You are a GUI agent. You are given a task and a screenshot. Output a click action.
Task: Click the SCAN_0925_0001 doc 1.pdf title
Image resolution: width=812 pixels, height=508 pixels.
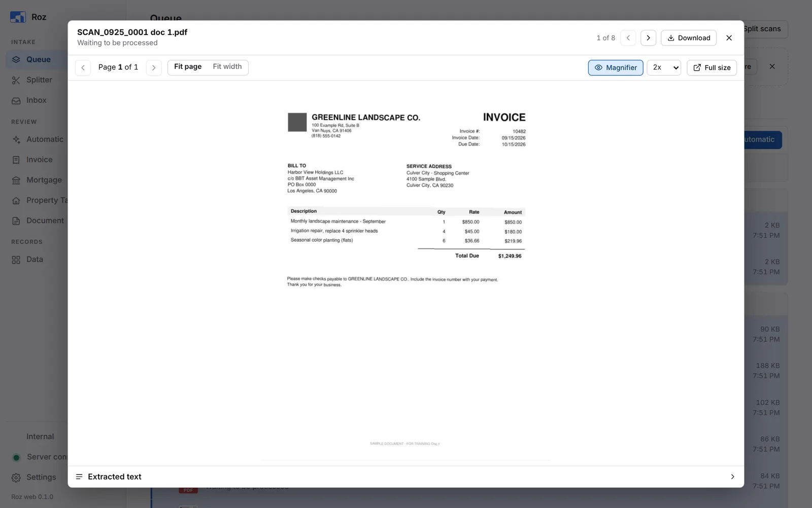[132, 32]
